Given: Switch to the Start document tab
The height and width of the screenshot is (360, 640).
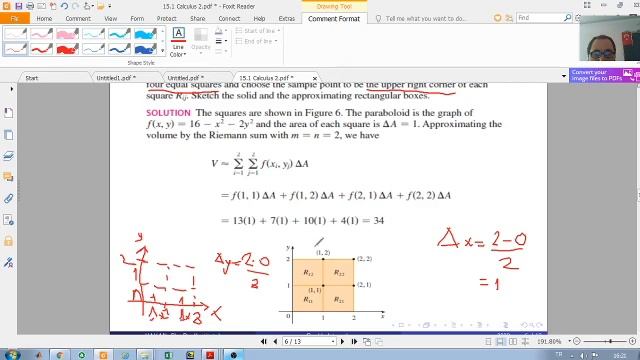Looking at the screenshot, I should pyautogui.click(x=32, y=78).
